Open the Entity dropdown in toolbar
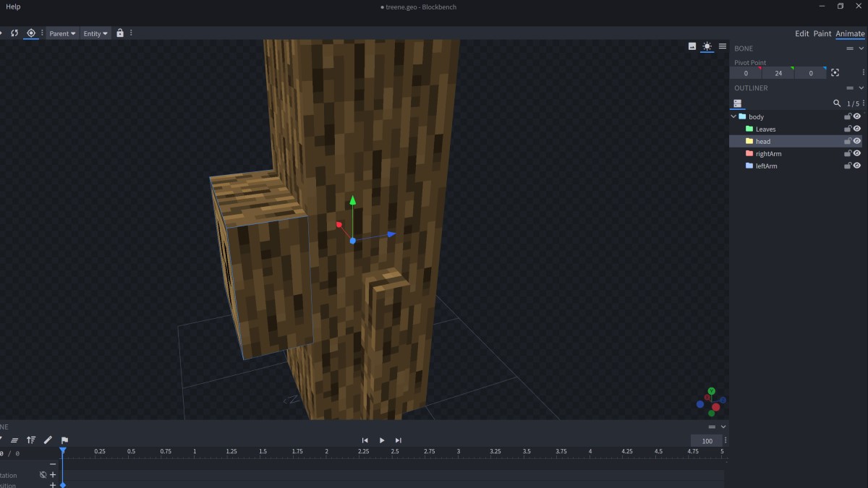This screenshot has width=868, height=488. (x=95, y=33)
